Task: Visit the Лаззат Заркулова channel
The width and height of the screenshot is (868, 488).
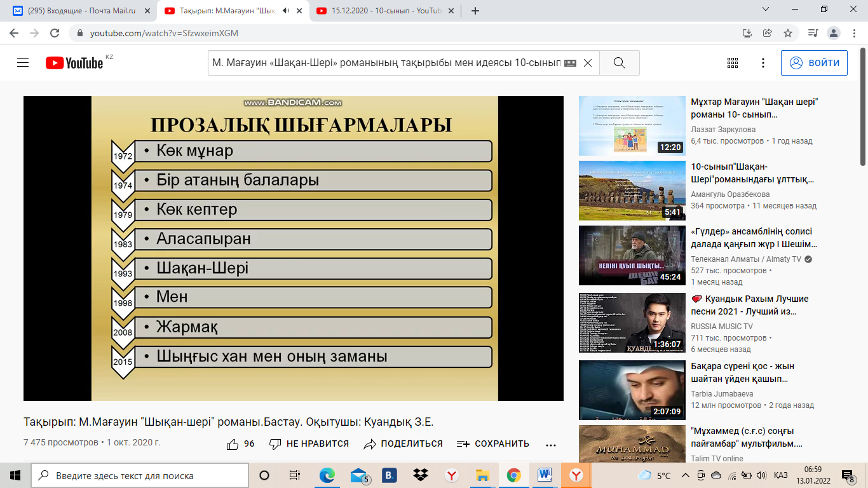Action: [x=724, y=130]
